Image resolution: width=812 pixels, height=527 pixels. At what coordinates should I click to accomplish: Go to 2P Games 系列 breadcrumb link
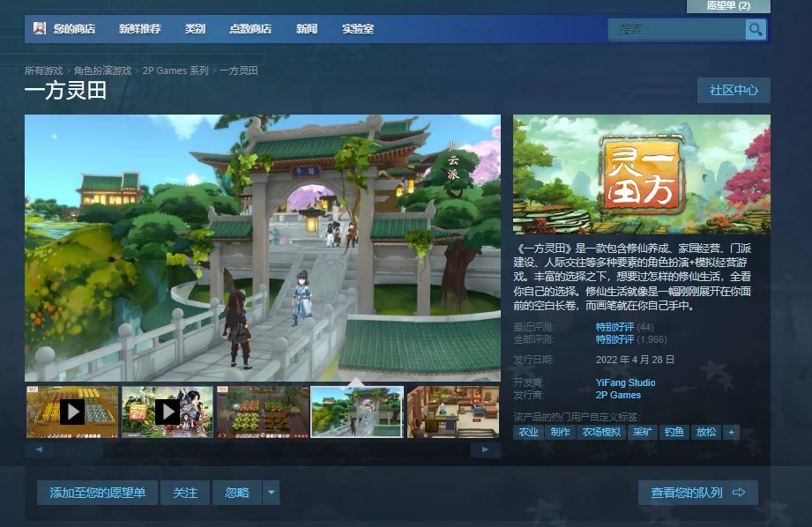click(x=175, y=71)
